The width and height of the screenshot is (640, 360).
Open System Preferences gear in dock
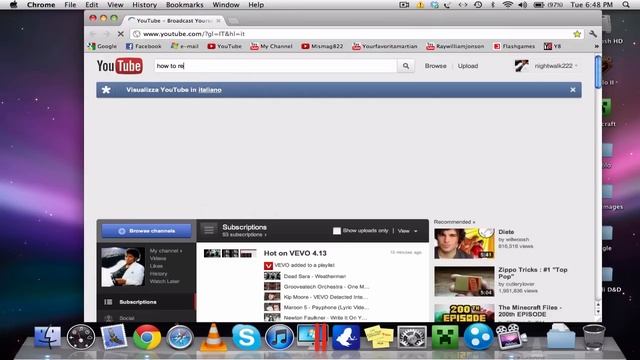tap(411, 337)
